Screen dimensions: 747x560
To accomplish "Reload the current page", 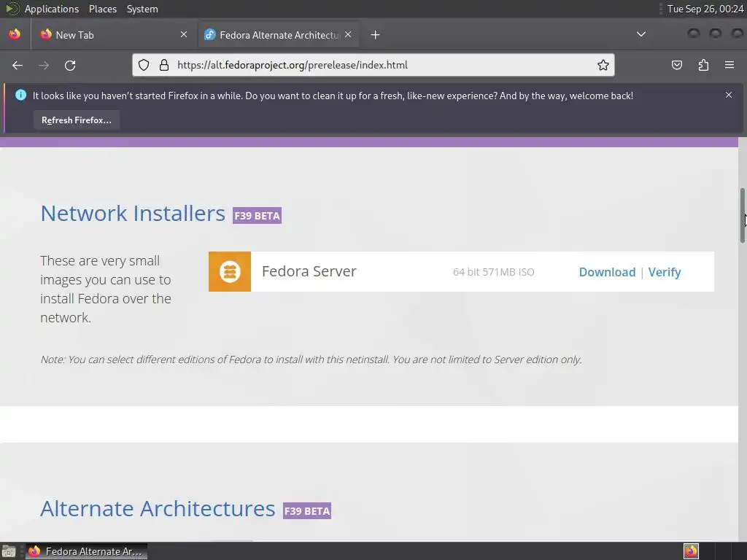I will [x=70, y=65].
